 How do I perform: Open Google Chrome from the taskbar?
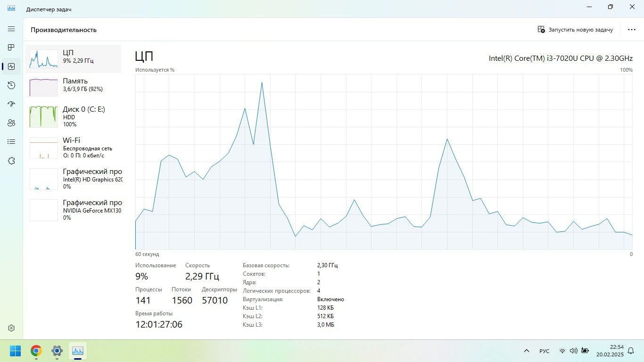click(36, 351)
